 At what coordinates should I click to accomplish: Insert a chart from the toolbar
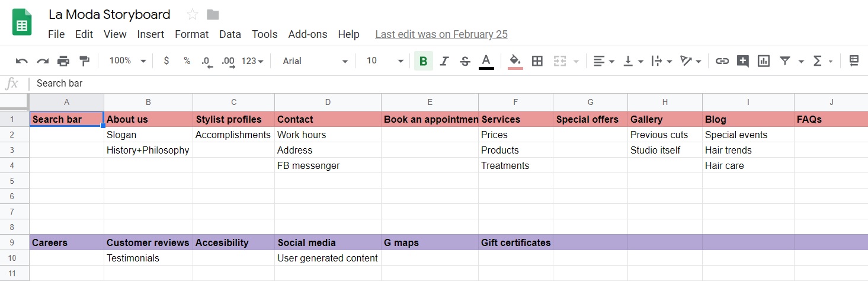click(x=764, y=61)
